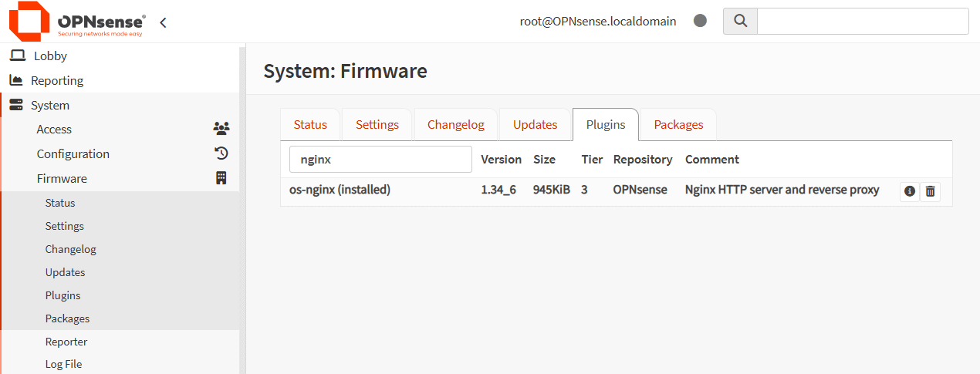This screenshot has height=374, width=980.
Task: Click the grey status circle icon
Action: (700, 21)
